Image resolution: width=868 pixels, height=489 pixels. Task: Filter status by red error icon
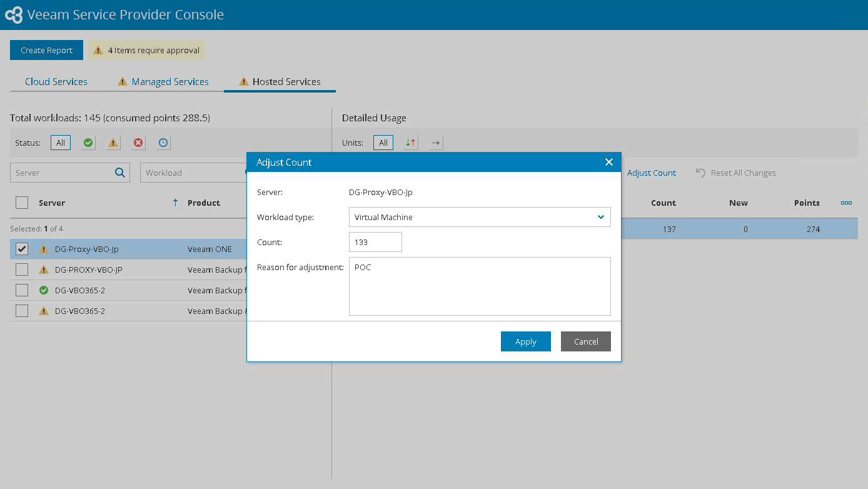click(x=138, y=143)
